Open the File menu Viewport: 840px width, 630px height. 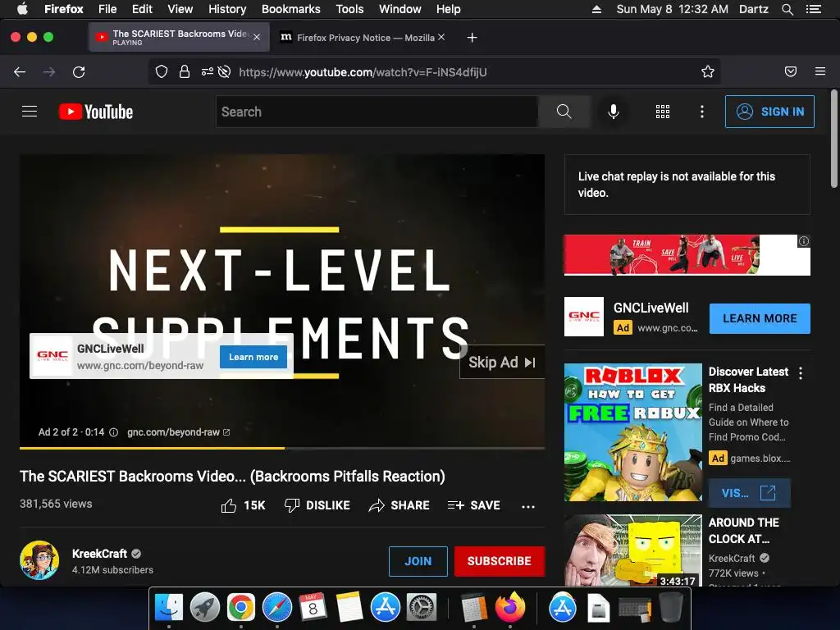pyautogui.click(x=107, y=9)
